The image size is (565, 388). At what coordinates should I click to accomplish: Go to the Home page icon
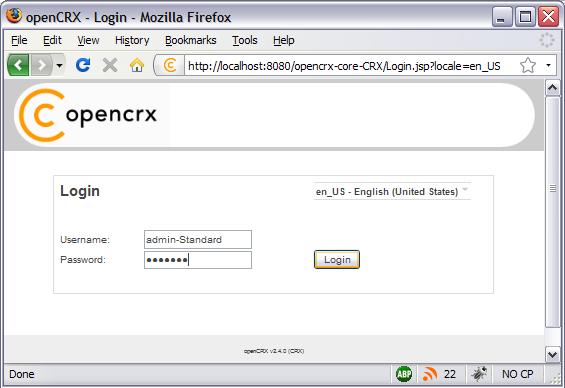pos(137,65)
